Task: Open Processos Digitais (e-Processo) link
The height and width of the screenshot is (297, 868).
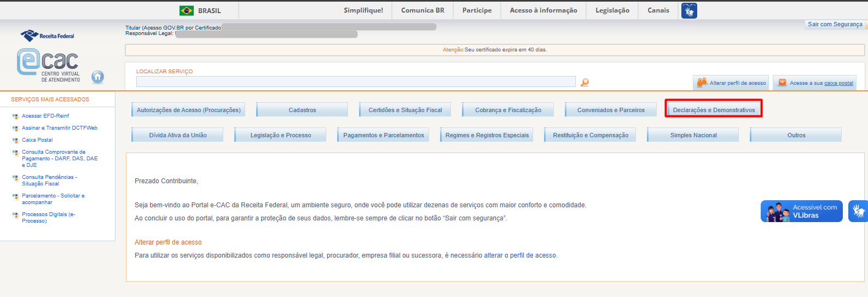Action: pos(48,218)
